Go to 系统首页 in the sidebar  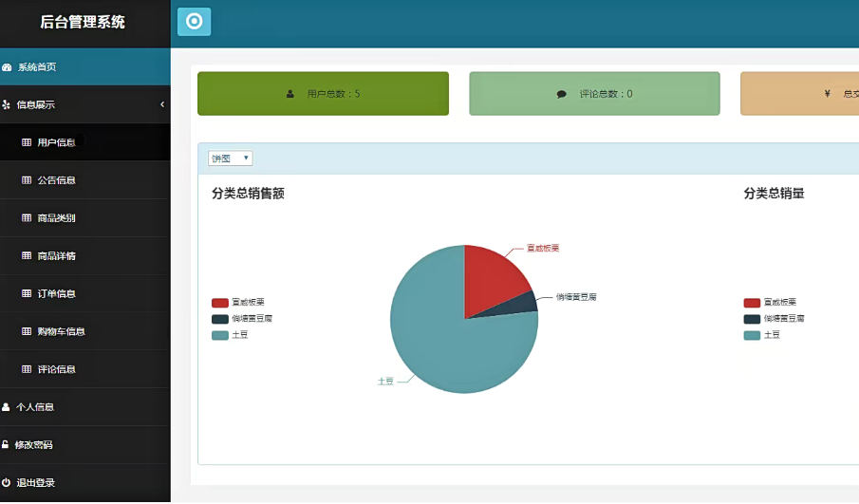[x=84, y=66]
